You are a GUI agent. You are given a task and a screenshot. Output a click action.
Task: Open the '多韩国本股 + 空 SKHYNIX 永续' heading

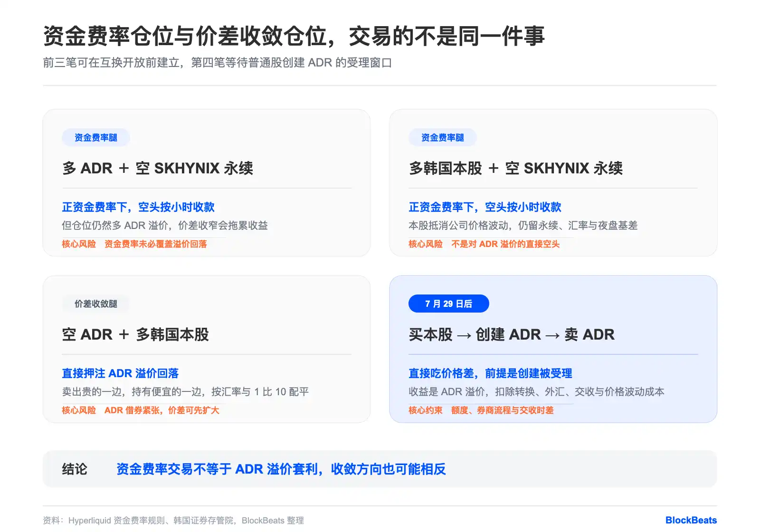coord(516,168)
